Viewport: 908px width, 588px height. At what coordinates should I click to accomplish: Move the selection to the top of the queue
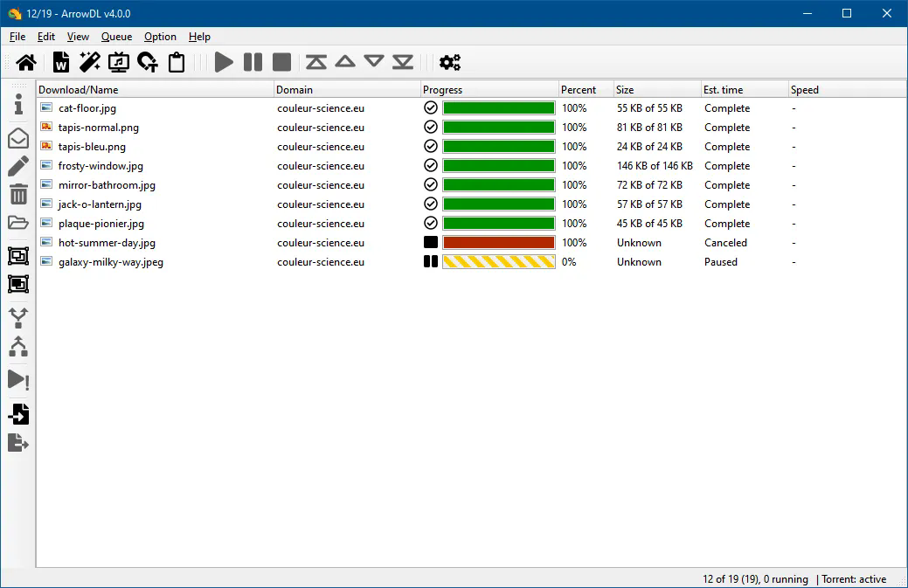(316, 62)
